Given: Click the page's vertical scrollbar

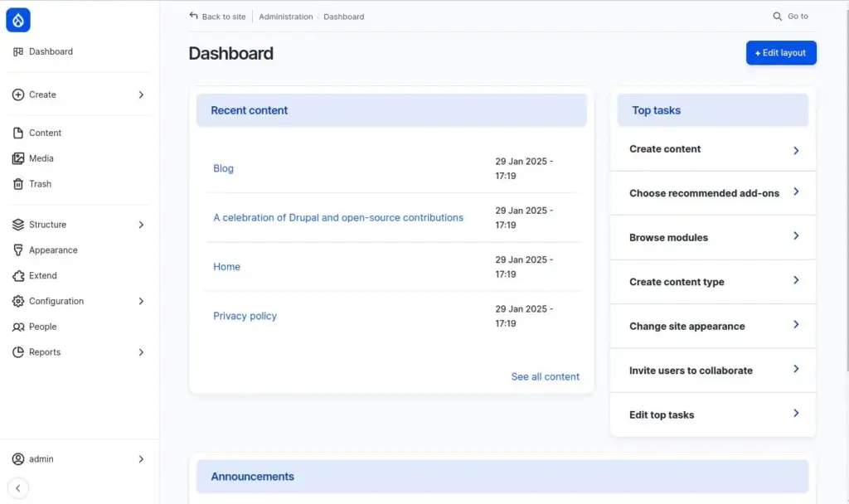Looking at the screenshot, I should pyautogui.click(x=845, y=166).
